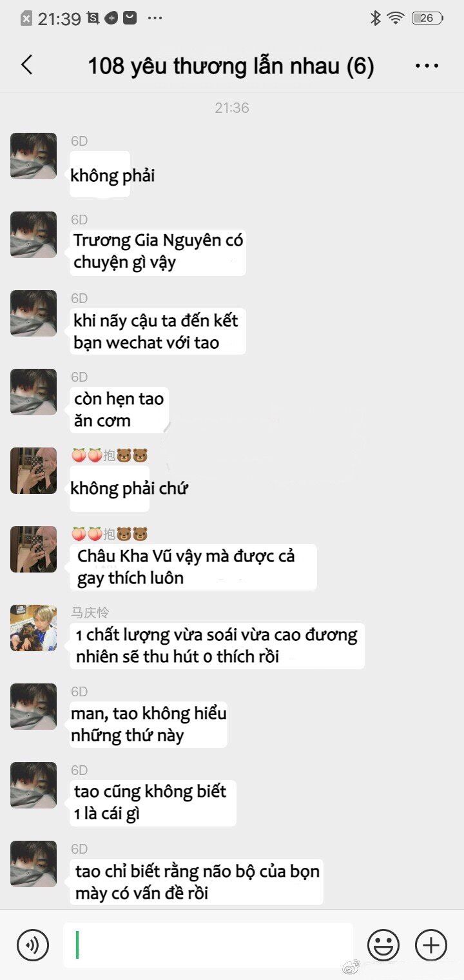Open 马庆怜's avatar photo
This screenshot has width=464, height=980.
[34, 628]
